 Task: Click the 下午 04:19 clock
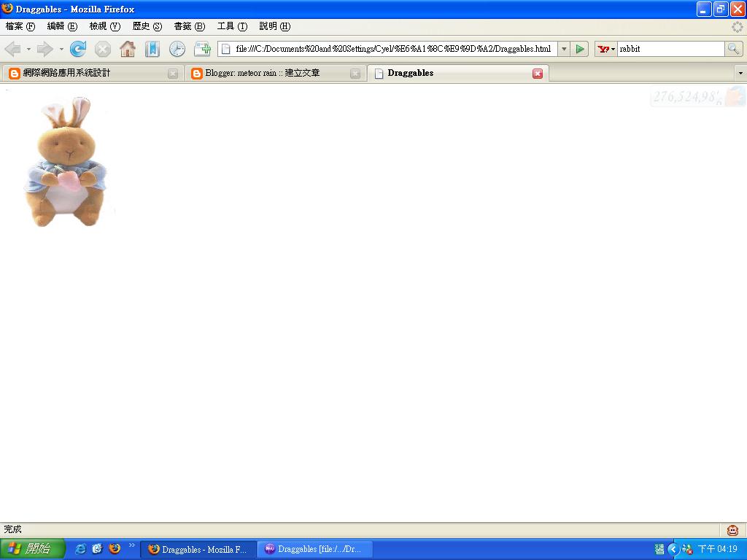tap(718, 550)
